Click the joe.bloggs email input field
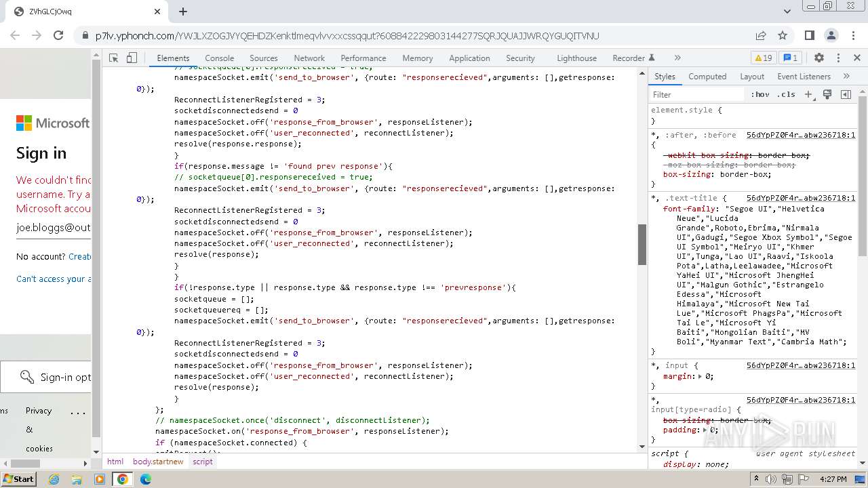The height and width of the screenshot is (488, 868). click(54, 228)
